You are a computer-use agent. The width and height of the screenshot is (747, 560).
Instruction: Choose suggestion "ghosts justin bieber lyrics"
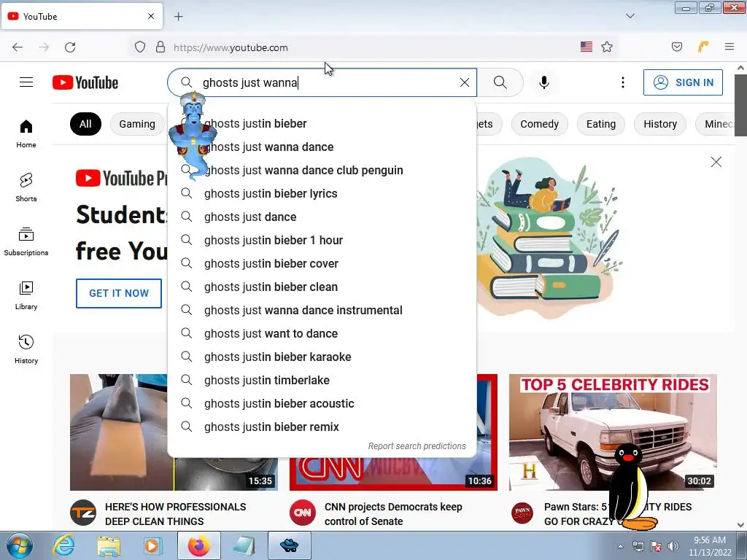tap(322, 193)
